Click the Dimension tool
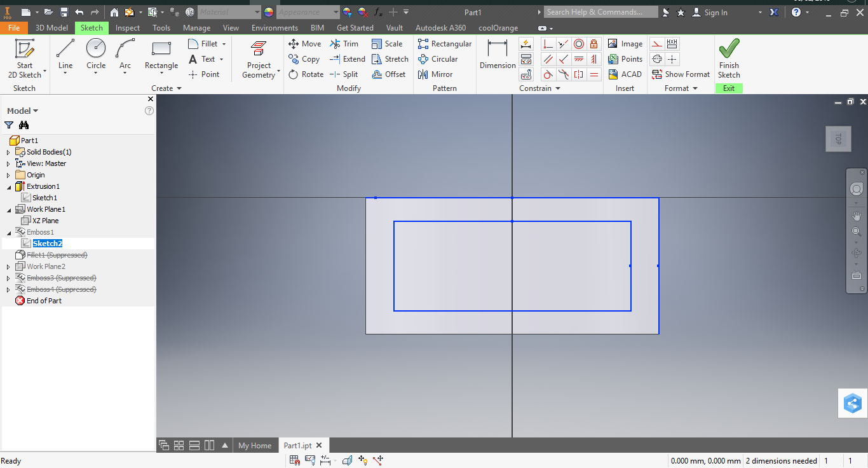868x468 pixels. click(x=498, y=54)
